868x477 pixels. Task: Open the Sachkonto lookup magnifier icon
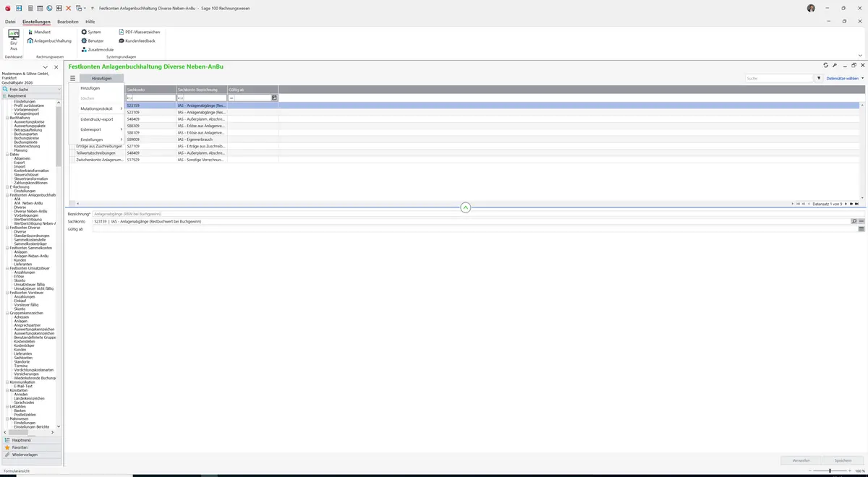[x=854, y=221]
